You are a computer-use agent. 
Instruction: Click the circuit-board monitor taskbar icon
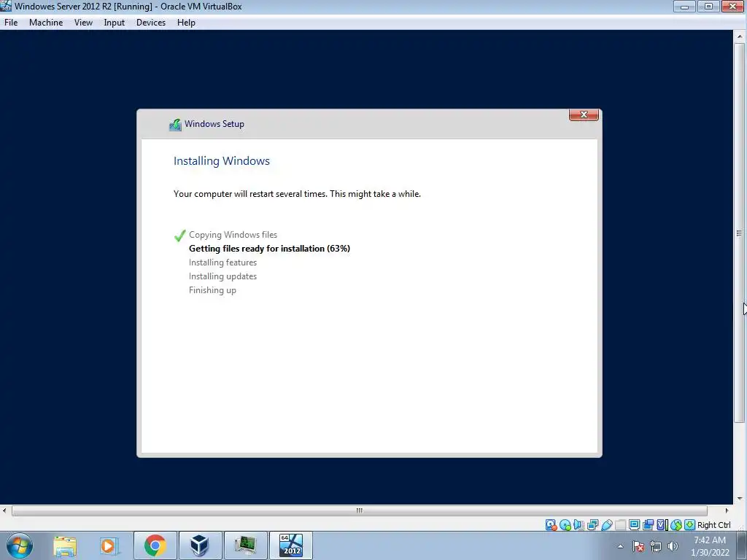pyautogui.click(x=245, y=545)
